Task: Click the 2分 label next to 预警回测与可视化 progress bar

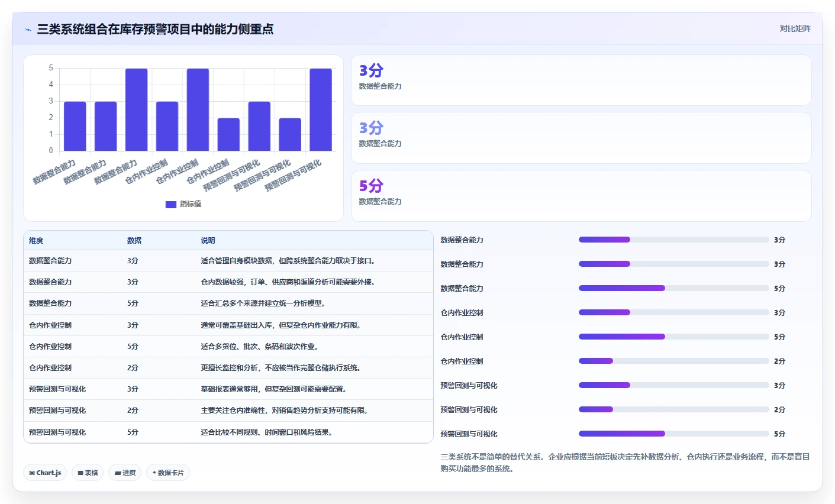Action: pyautogui.click(x=779, y=410)
